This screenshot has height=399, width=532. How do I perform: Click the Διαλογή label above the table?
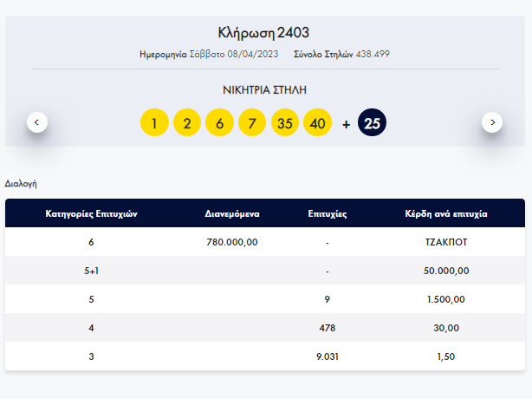point(21,184)
